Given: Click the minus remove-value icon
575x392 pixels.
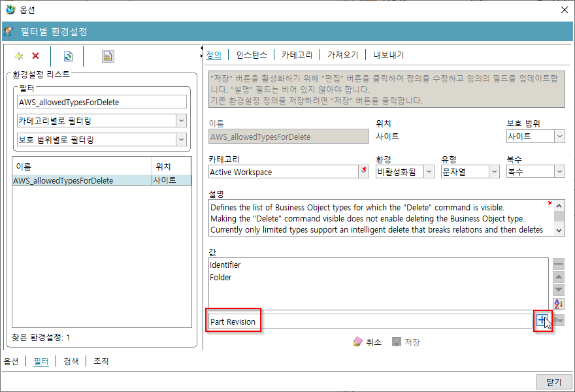Looking at the screenshot, I should click(x=558, y=264).
